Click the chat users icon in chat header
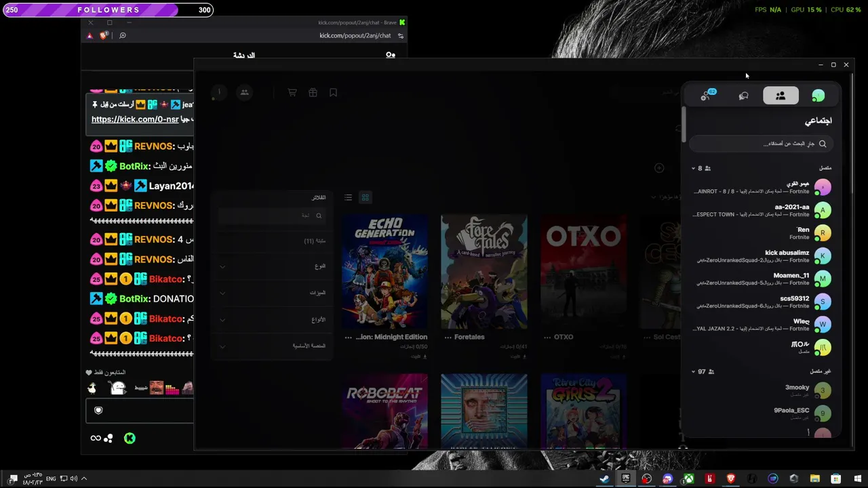 (x=391, y=55)
